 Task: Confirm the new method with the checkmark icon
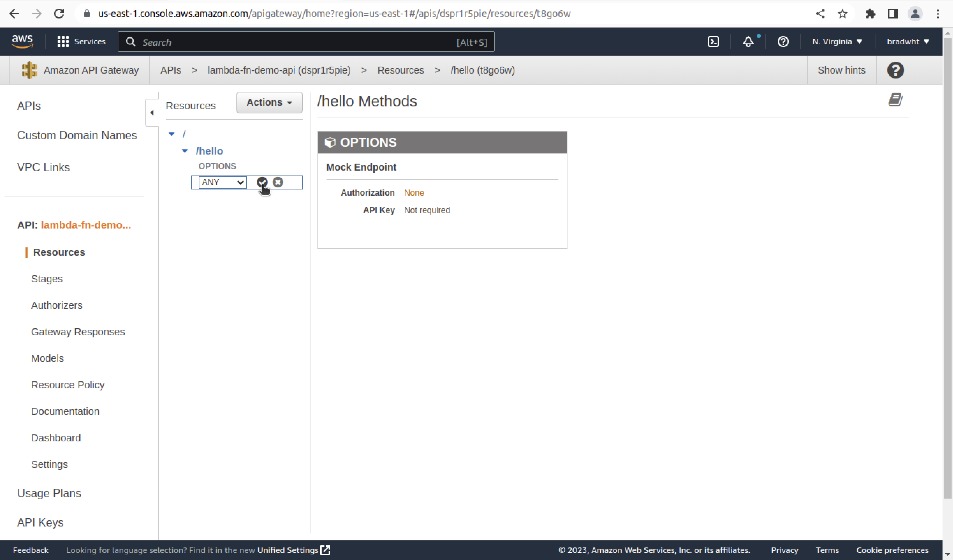coord(262,182)
